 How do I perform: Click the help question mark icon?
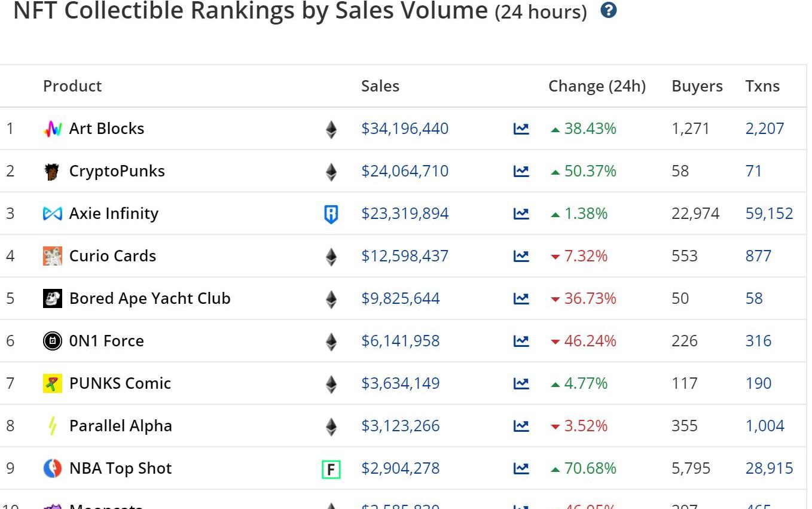point(608,10)
